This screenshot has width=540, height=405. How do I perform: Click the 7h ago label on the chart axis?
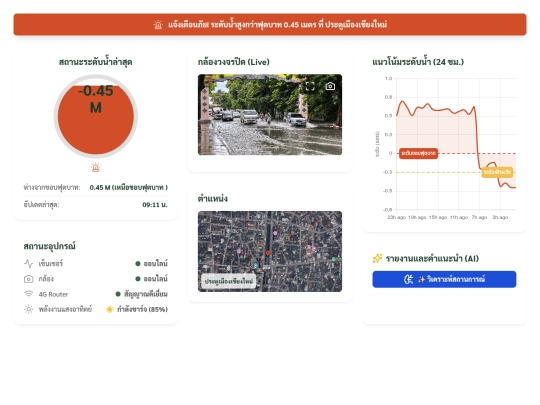pyautogui.click(x=479, y=217)
